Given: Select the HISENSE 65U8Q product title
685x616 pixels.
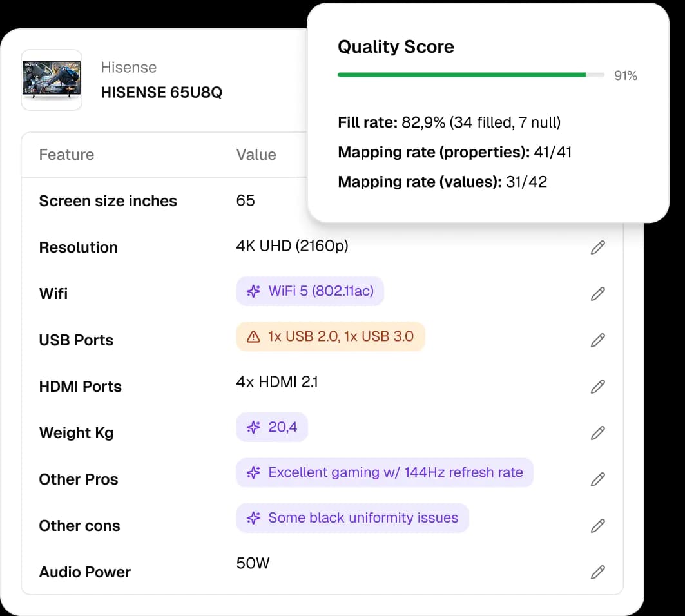Looking at the screenshot, I should 161,92.
